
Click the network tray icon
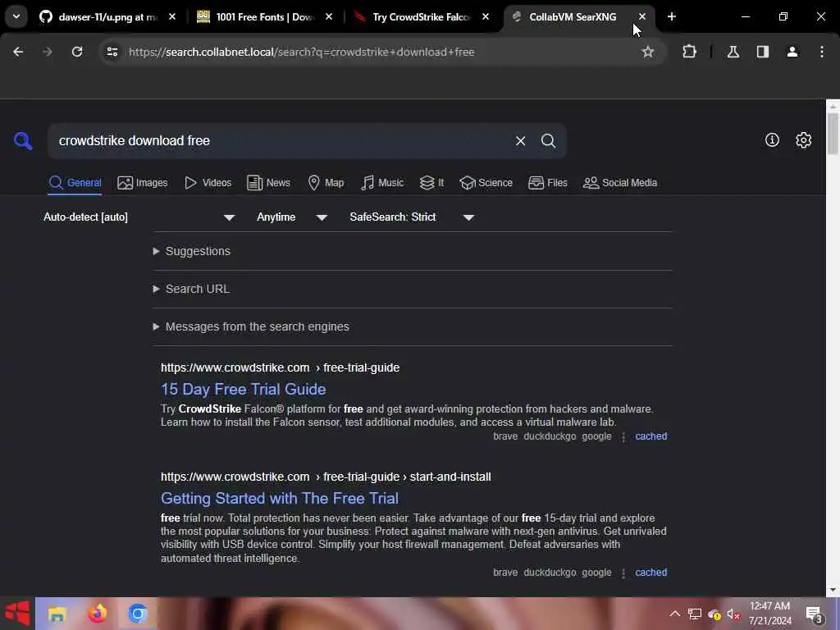(x=695, y=614)
